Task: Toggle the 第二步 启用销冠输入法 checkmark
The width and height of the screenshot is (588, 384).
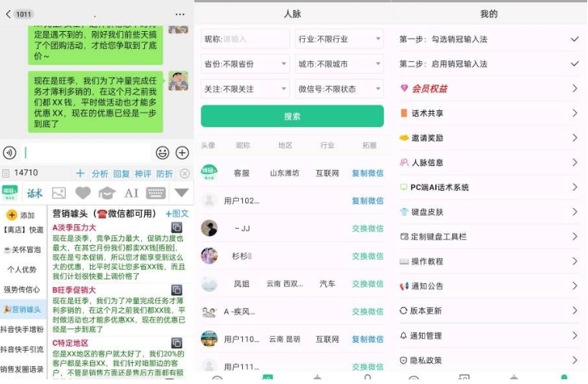Action: click(574, 64)
